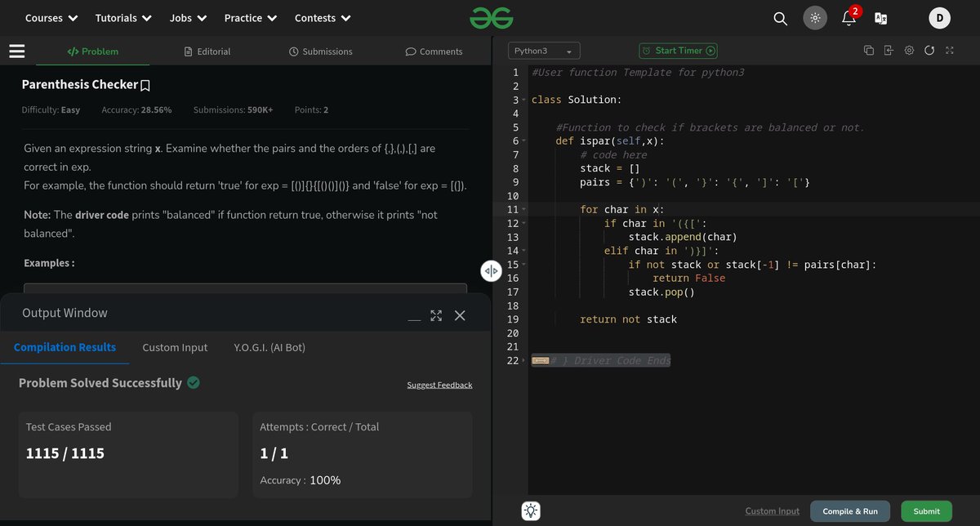Open the Y.O.G.I. (AI Bot) tab
Image resolution: width=980 pixels, height=526 pixels.
(x=269, y=347)
